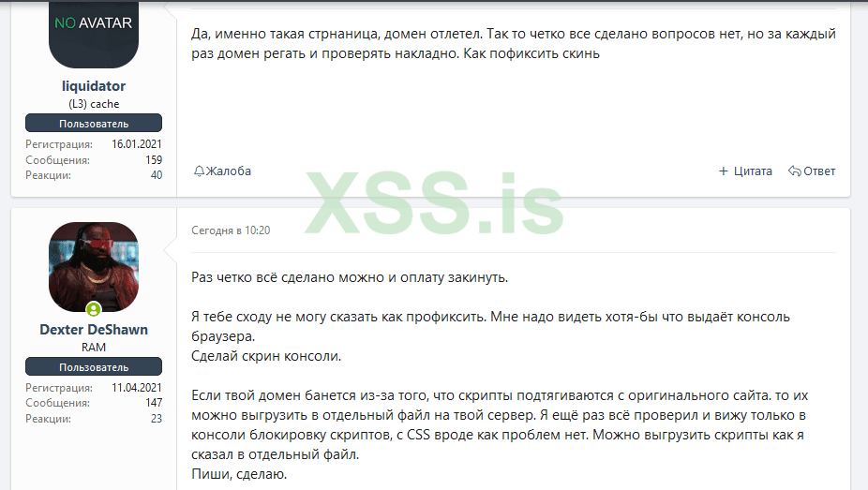Click Dexter DeShawn's reactions count 23
The width and height of the screenshot is (868, 490).
[x=157, y=419]
